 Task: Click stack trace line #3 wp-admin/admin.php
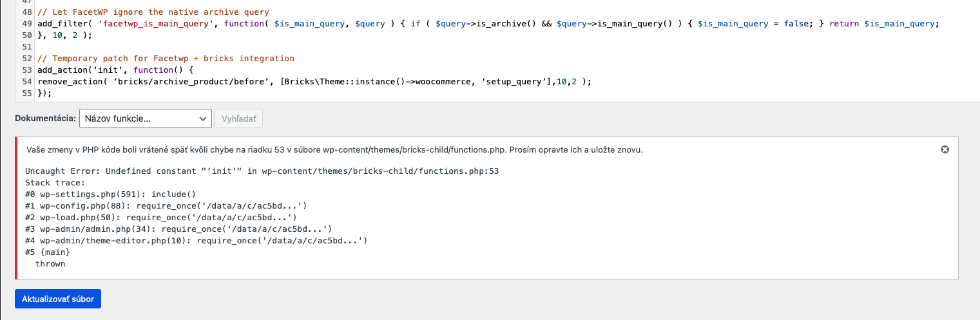(178, 229)
